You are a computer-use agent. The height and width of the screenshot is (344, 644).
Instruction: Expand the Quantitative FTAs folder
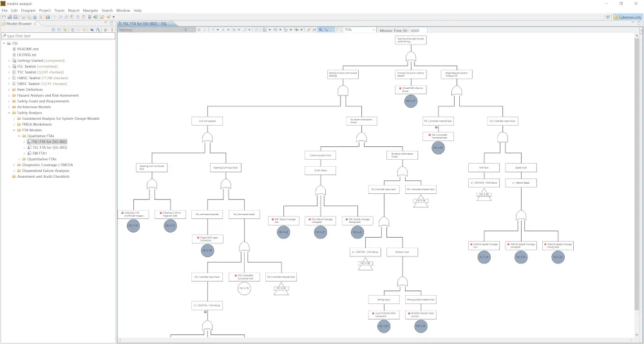point(19,158)
